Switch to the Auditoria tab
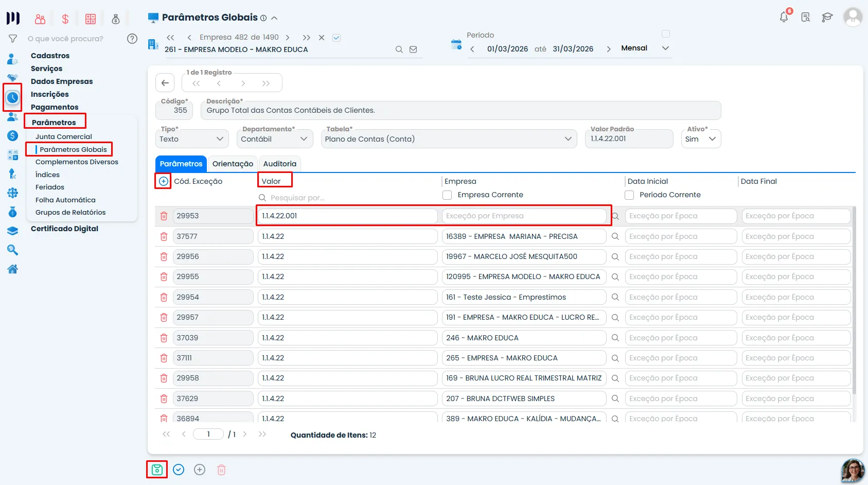Screen dimensions: 868x485 pyautogui.click(x=279, y=164)
